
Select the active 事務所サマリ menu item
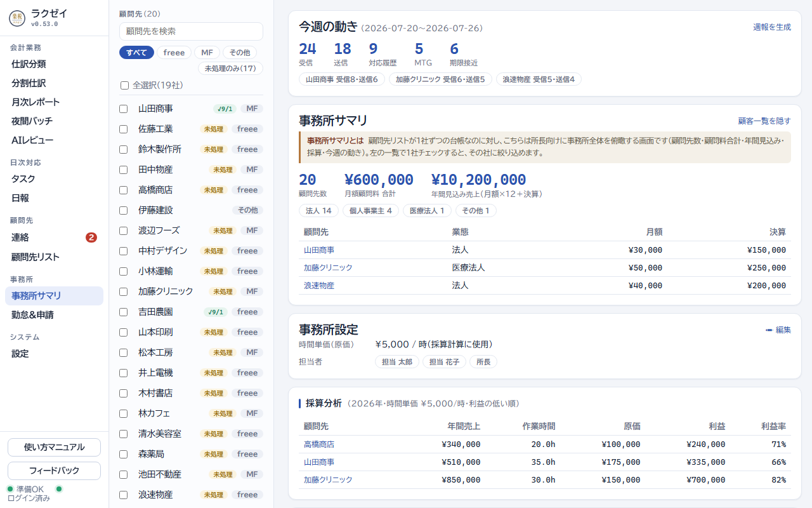click(54, 296)
